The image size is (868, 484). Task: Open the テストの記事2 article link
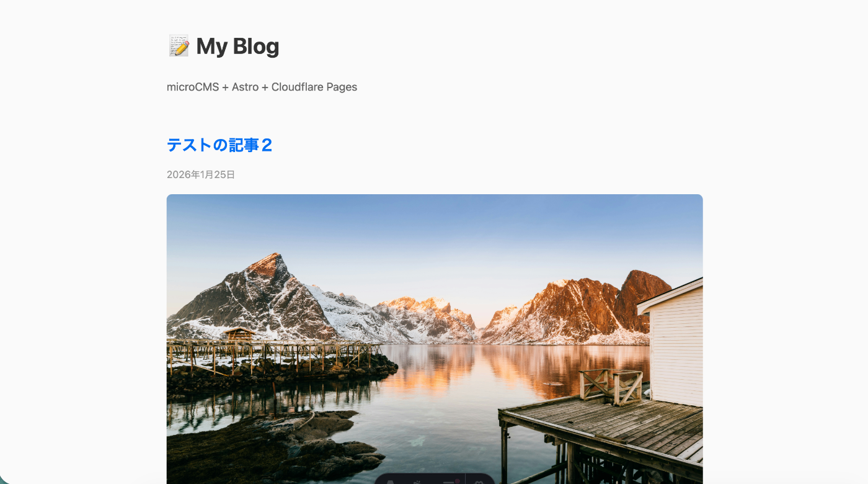(x=219, y=145)
